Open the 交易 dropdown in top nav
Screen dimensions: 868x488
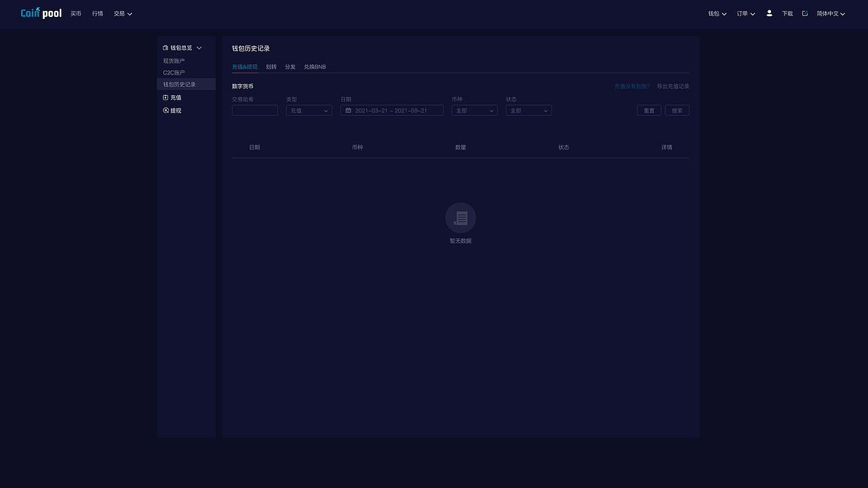tap(123, 14)
